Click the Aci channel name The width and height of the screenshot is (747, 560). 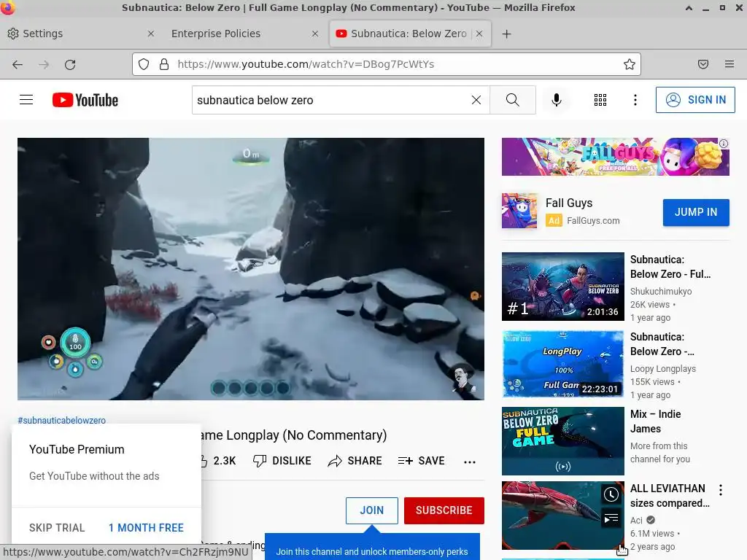[x=636, y=521]
